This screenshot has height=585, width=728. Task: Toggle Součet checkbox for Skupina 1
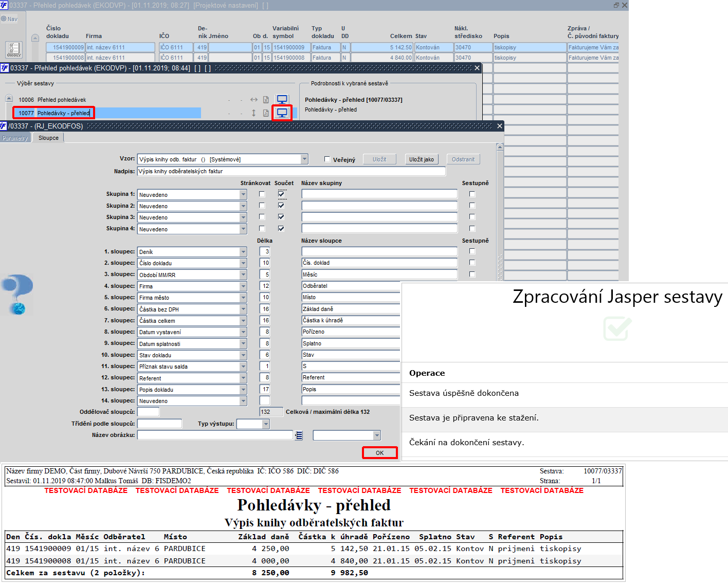(281, 194)
